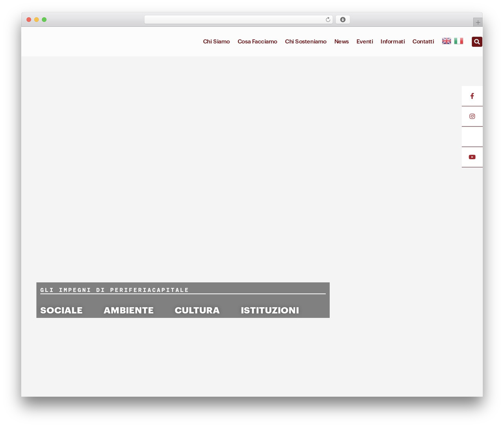This screenshot has height=427, width=504.
Task: Open the Instagram social link
Action: click(472, 116)
